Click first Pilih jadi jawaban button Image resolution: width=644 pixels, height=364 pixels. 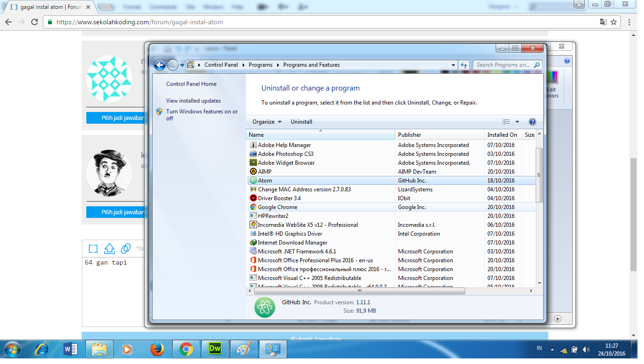[115, 118]
